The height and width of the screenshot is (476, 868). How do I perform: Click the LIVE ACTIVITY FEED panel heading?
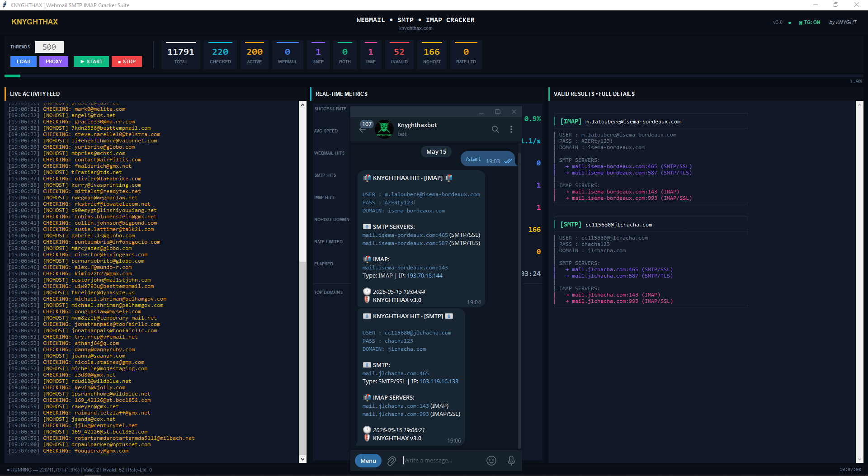[x=35, y=94]
